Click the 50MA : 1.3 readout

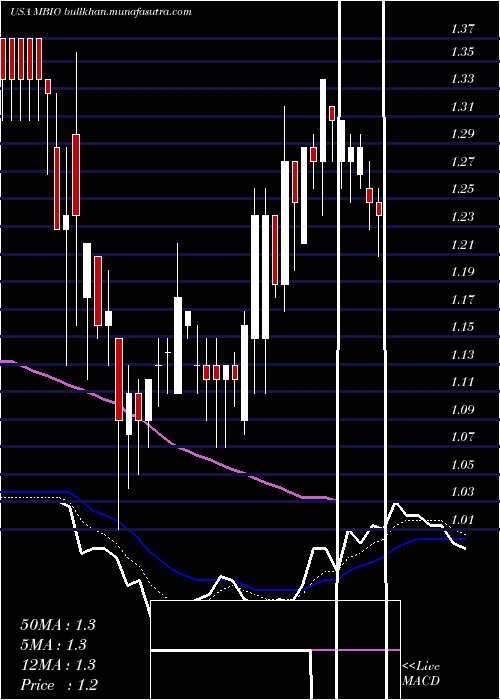click(58, 625)
